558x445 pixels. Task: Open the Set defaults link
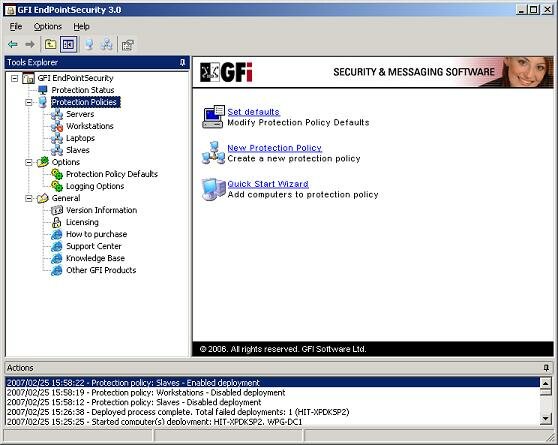(x=253, y=112)
